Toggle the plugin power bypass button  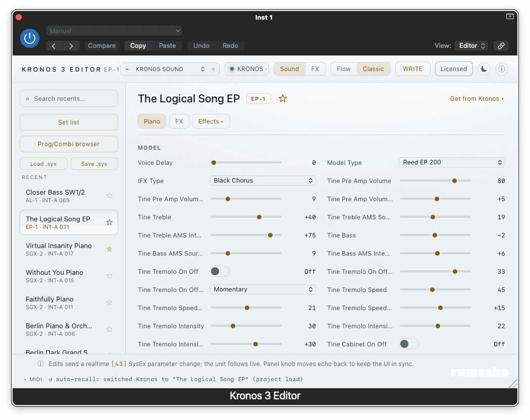click(x=30, y=38)
